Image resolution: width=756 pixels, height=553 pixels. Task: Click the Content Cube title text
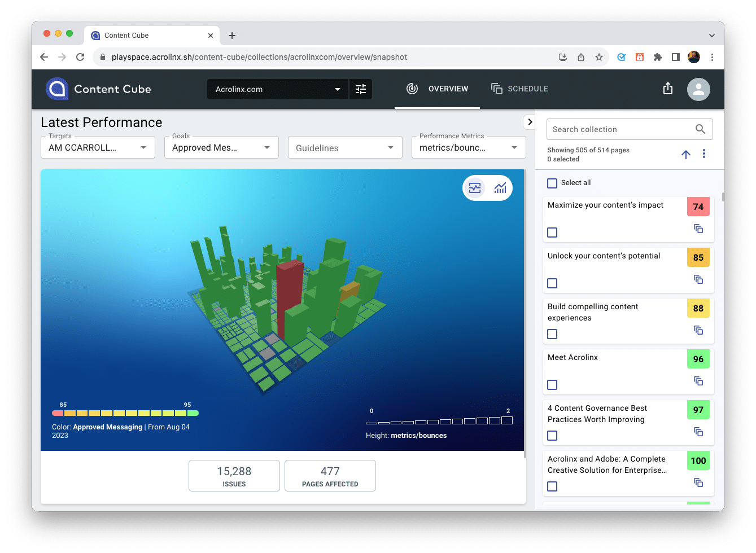tap(112, 89)
